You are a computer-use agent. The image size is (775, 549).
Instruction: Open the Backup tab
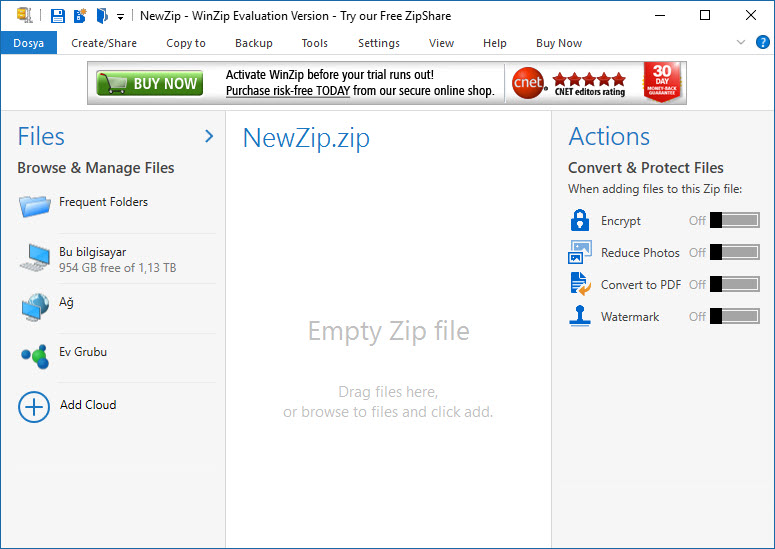254,43
